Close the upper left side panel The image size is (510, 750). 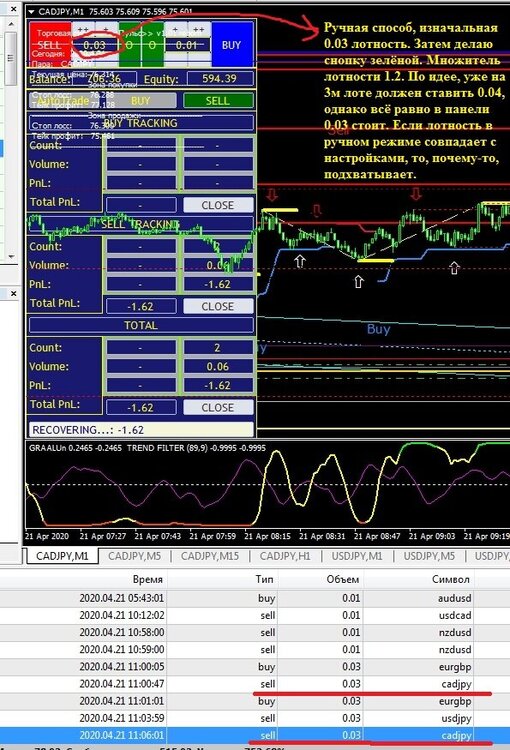coord(13,9)
